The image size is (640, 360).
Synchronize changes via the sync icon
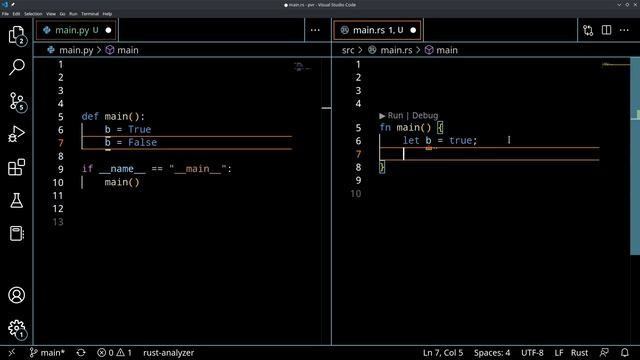click(81, 353)
